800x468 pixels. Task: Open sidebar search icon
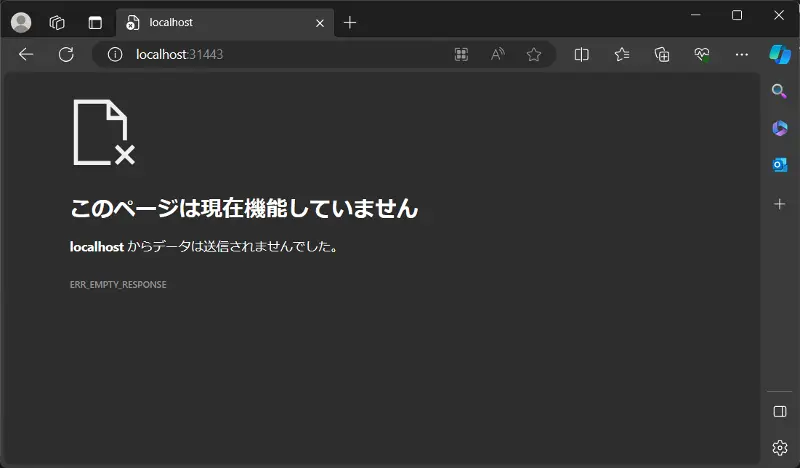coord(779,91)
